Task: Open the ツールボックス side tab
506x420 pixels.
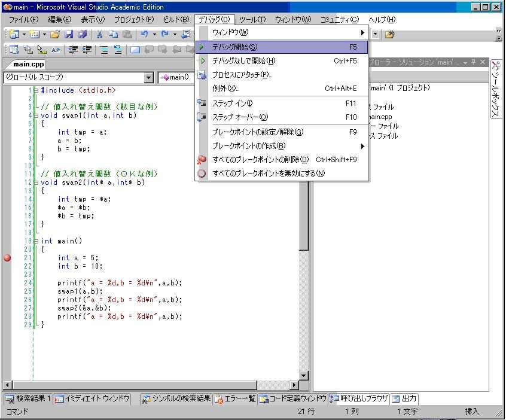Action: (495, 89)
